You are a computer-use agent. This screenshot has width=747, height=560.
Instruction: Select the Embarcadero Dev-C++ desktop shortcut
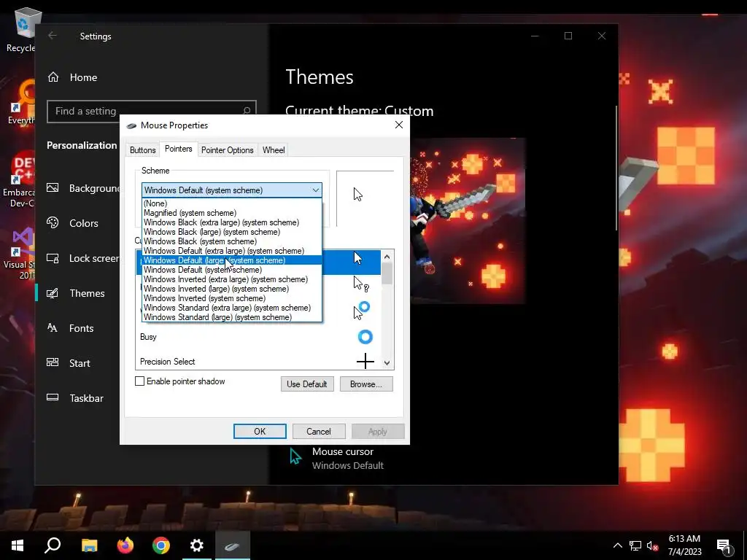click(20, 180)
